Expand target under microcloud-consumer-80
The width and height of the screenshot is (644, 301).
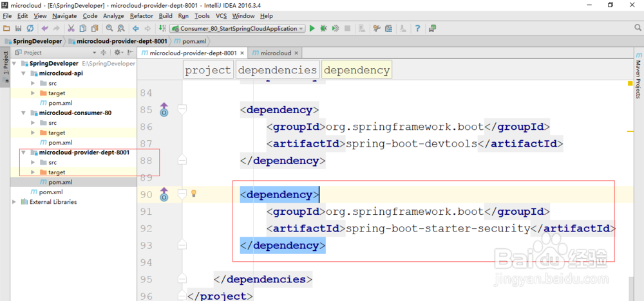click(33, 133)
